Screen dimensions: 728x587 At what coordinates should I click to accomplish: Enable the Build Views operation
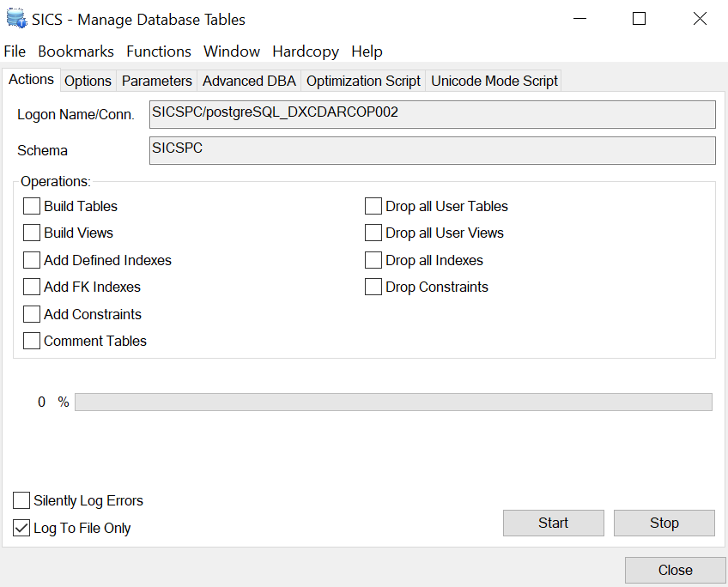coord(32,233)
